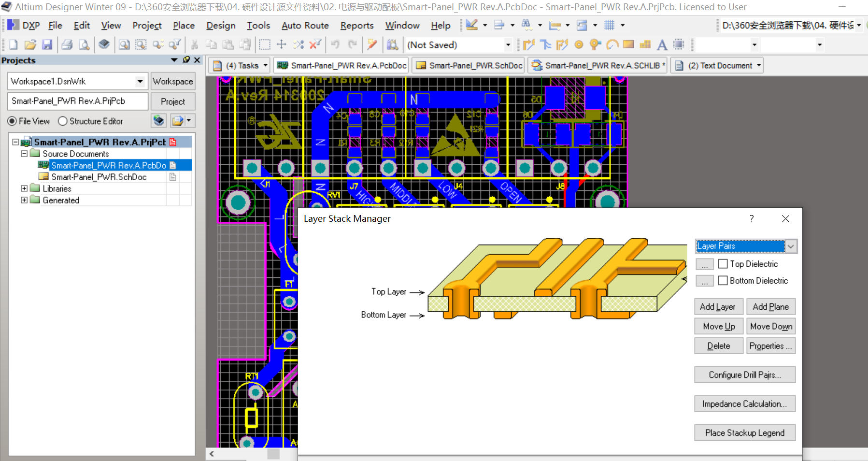Save the current document with the floppy disk icon
The width and height of the screenshot is (868, 461).
[47, 45]
